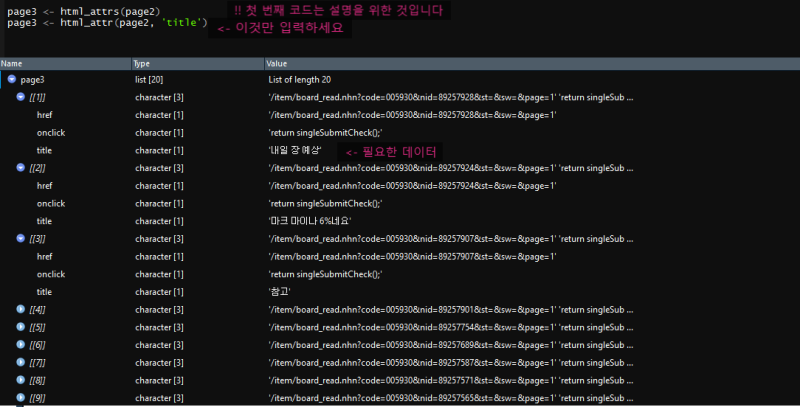Image resolution: width=800 pixels, height=407 pixels.
Task: Select the onclick row under [[1]]
Action: pos(400,133)
